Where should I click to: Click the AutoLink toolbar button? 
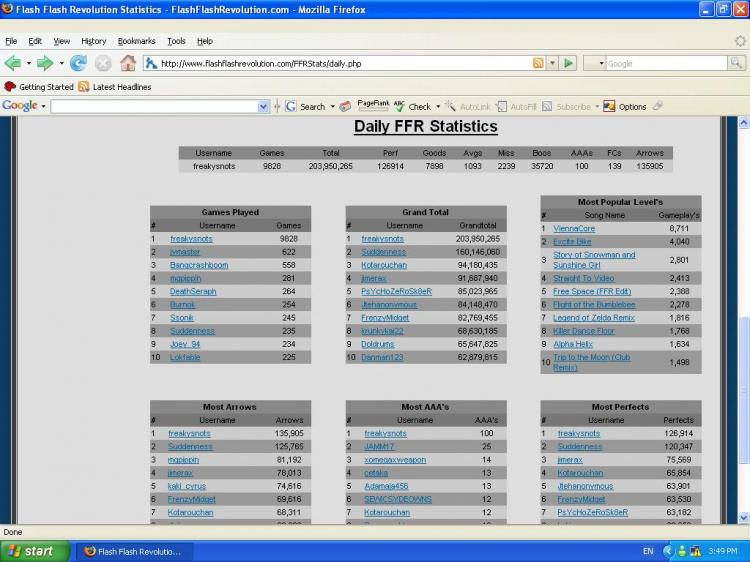tap(467, 107)
